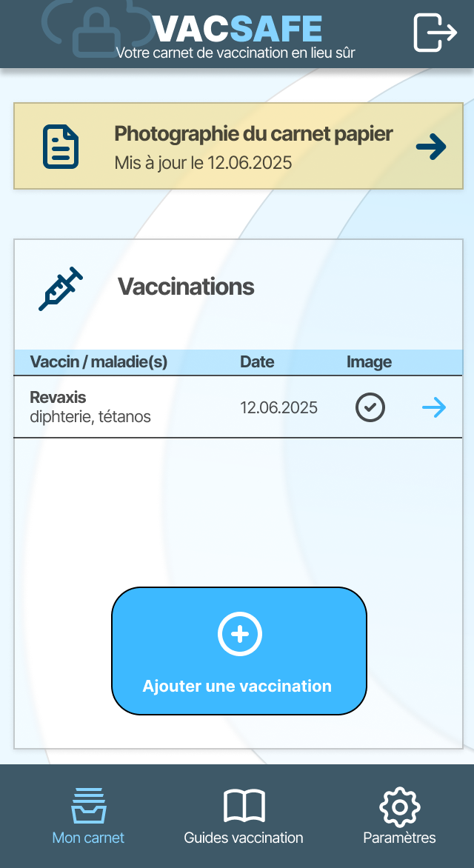
Task: Open paper booklet photo via dark arrow
Action: coord(431,147)
